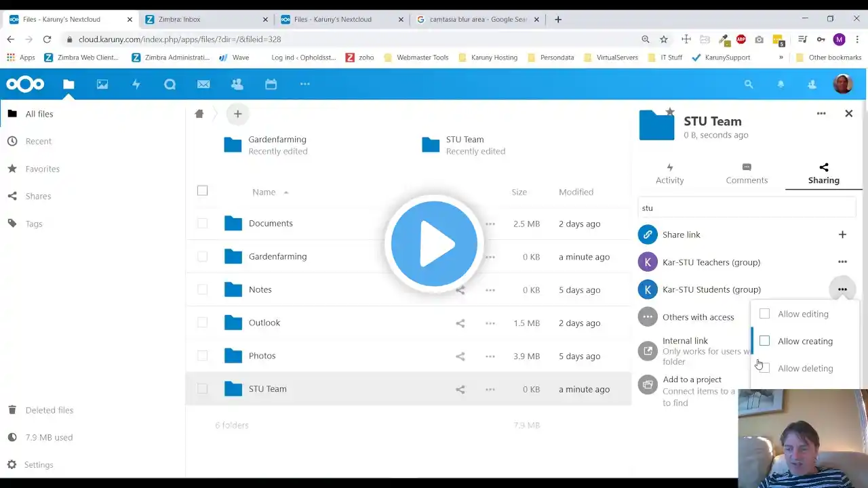Click the AdBlock Plus extension icon
Image resolution: width=868 pixels, height=488 pixels.
tap(741, 39)
